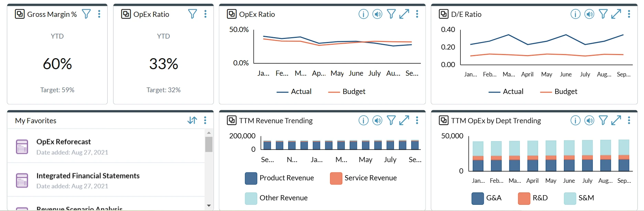The image size is (644, 211).
Task: Show info for OpEx Ratio chart
Action: (x=363, y=14)
